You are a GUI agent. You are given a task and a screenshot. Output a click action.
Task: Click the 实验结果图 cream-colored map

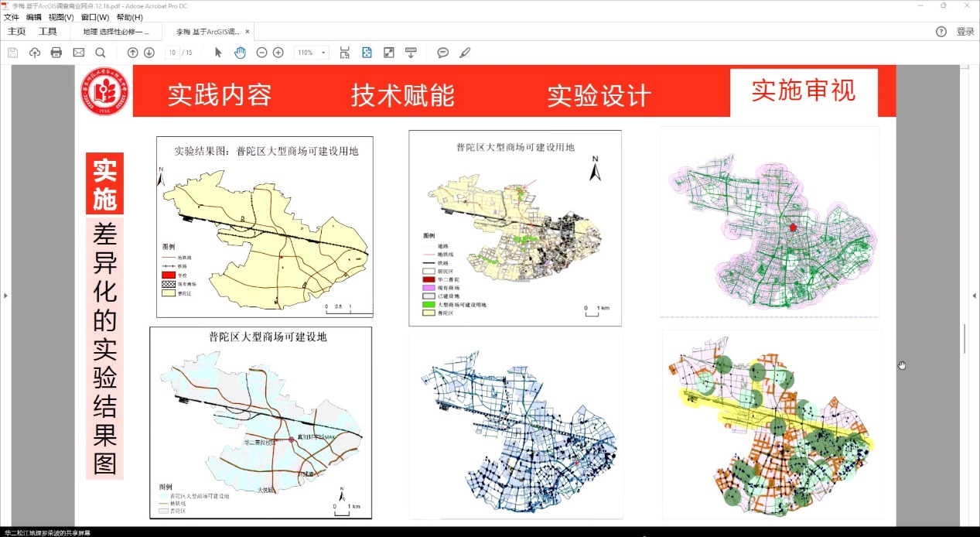265,227
